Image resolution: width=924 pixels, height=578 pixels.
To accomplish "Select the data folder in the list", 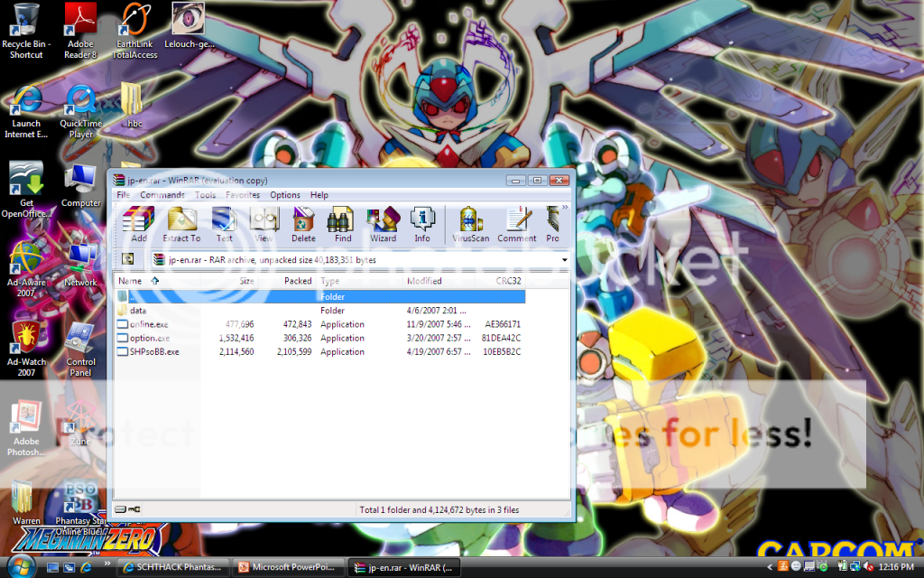I will tap(138, 311).
